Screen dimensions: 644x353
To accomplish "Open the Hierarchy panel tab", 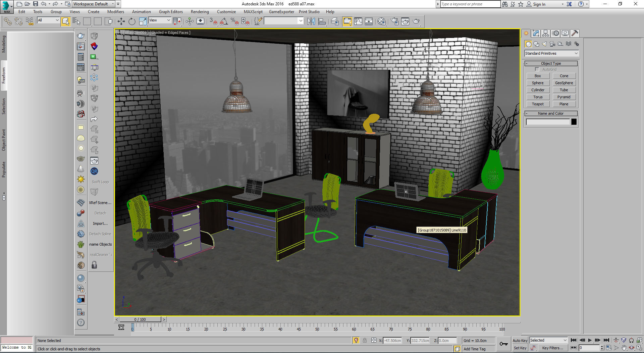I will [545, 33].
